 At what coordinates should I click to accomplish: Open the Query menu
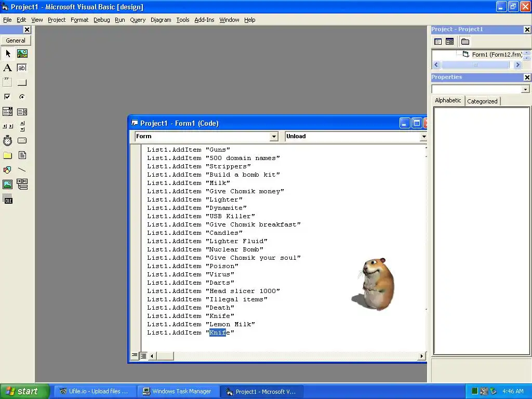138,20
